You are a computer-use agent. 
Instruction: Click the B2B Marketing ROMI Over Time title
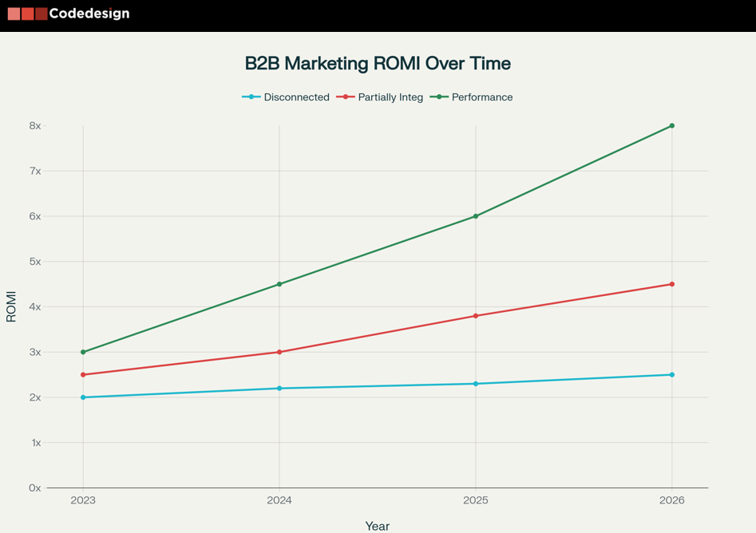tap(378, 63)
